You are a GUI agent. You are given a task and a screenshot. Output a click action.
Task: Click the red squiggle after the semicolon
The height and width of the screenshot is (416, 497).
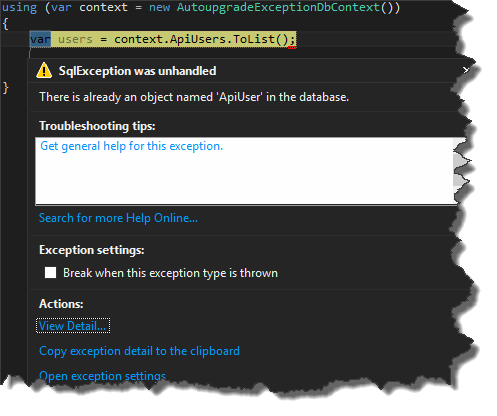(292, 48)
